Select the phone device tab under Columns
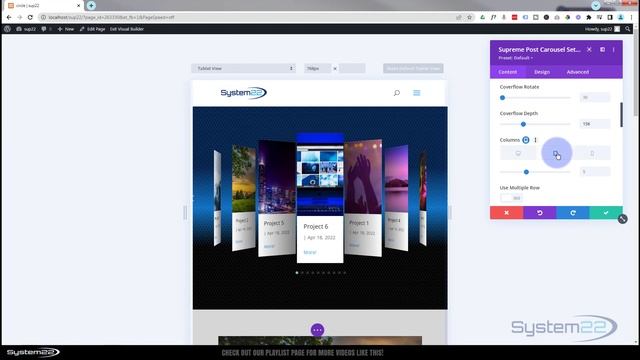This screenshot has width=640, height=360. click(592, 153)
